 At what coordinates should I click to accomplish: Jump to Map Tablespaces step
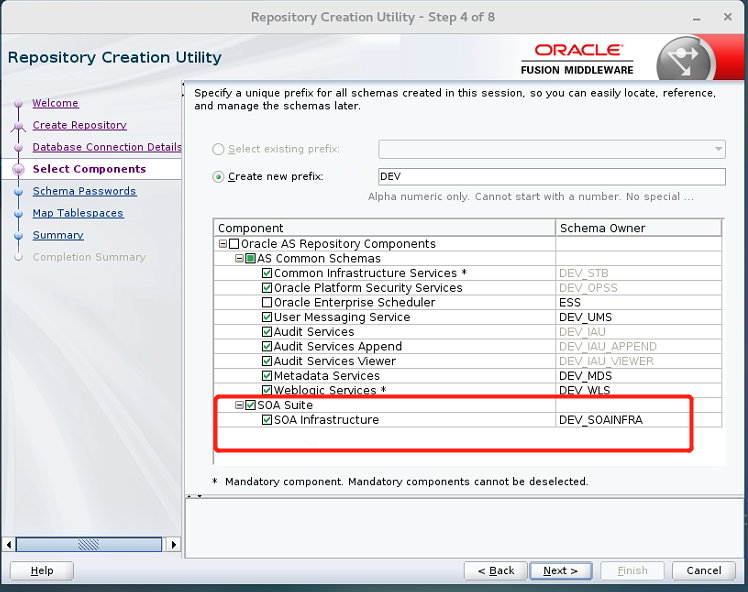(78, 213)
